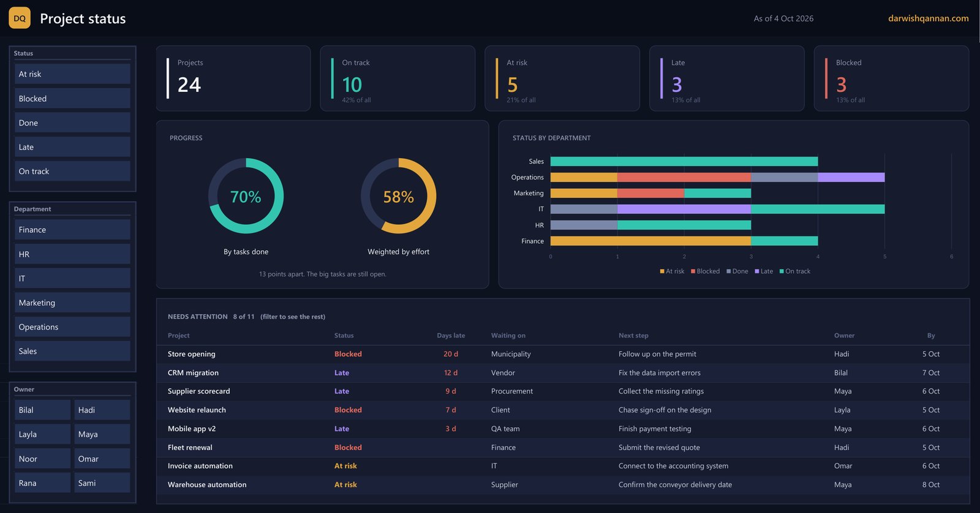Select Warehouse automation row
The width and height of the screenshot is (980, 513).
click(x=563, y=485)
